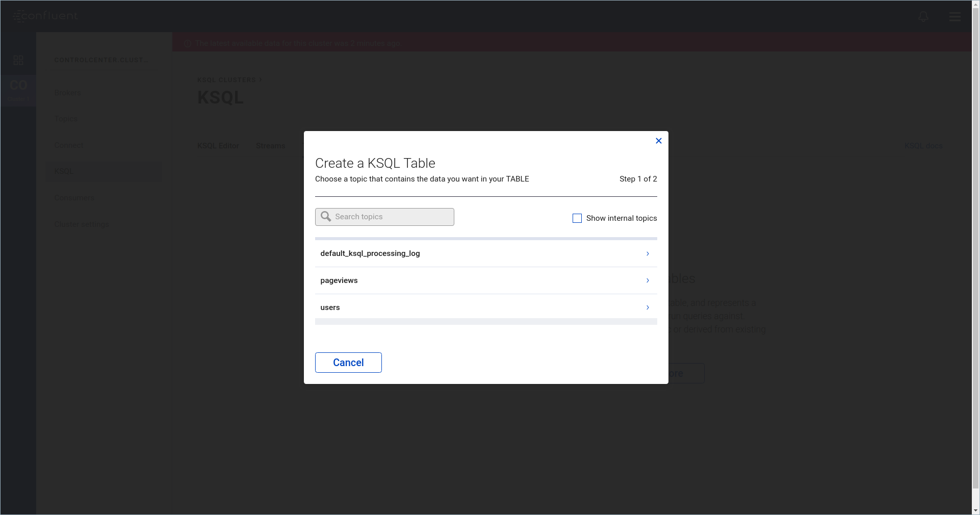Expand default_ksql_processing_log topic chevron
Viewport: 980px width, 515px height.
click(648, 253)
